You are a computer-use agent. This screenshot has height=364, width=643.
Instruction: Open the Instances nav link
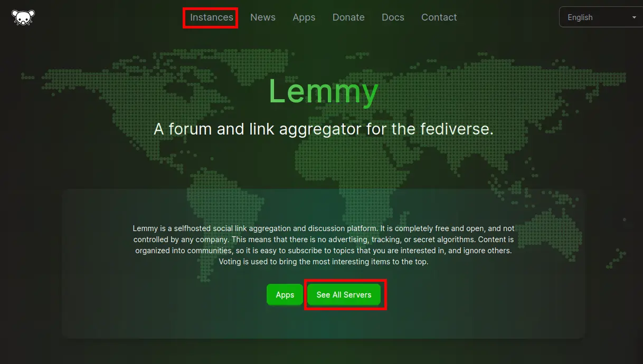click(211, 17)
